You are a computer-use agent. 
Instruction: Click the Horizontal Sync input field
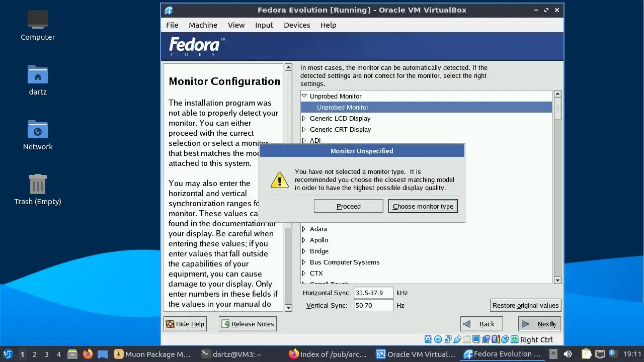[373, 293]
